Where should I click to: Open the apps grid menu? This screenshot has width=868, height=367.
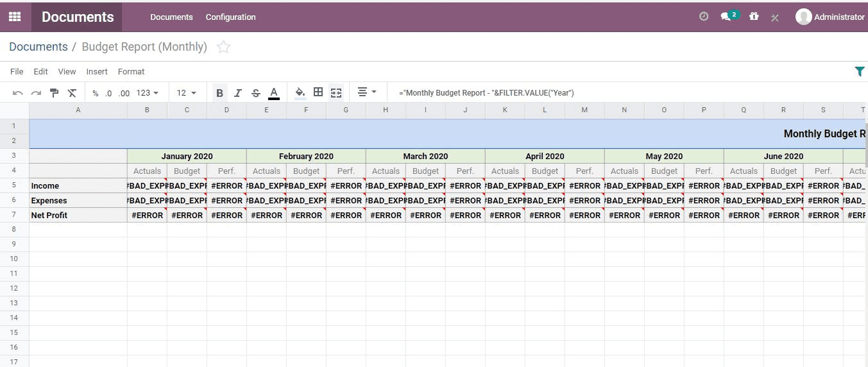coord(15,17)
